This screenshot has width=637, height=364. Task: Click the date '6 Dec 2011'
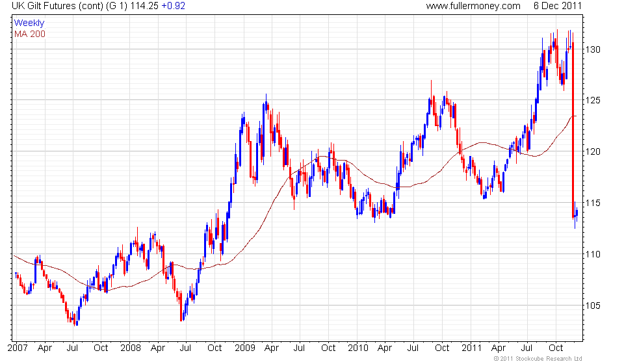(x=558, y=6)
